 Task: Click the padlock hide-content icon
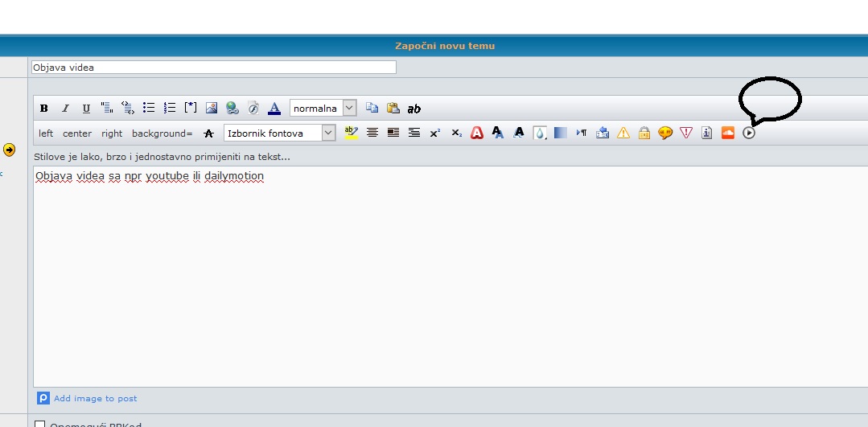(644, 133)
